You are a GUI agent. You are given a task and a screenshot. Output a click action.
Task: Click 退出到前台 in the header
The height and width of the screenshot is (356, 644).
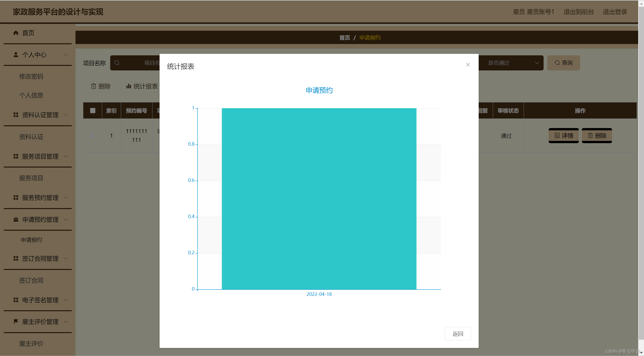[579, 12]
